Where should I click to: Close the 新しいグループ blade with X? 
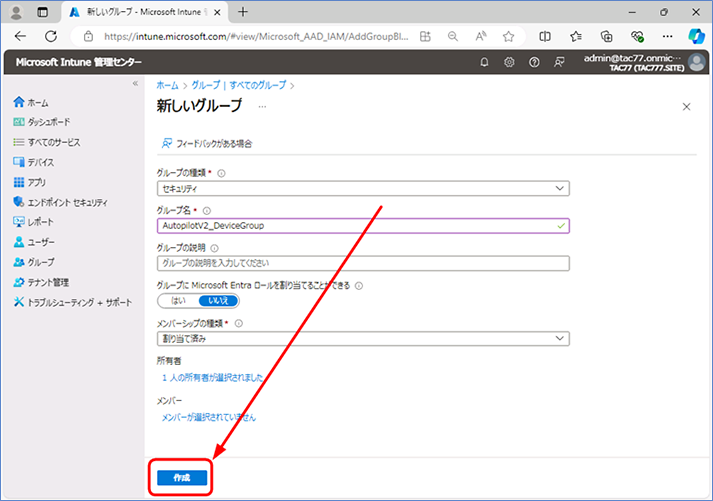(x=686, y=107)
